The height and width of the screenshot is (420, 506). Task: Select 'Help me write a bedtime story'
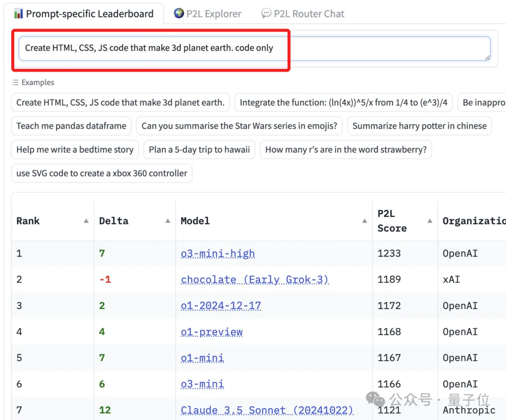click(x=75, y=150)
